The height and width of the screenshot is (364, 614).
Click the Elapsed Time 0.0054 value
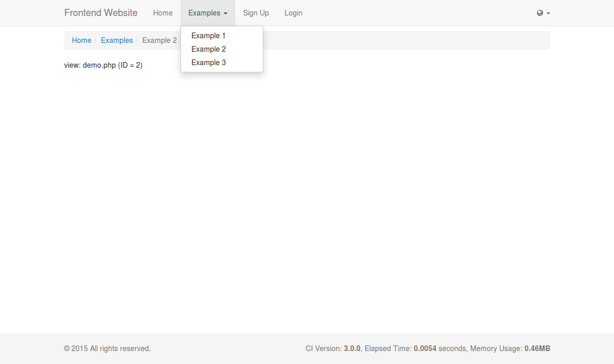click(425, 348)
